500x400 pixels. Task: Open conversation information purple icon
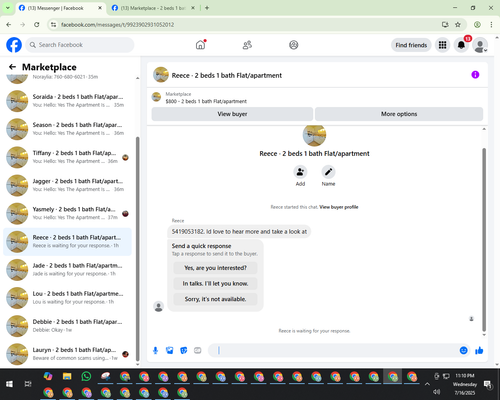click(x=475, y=75)
